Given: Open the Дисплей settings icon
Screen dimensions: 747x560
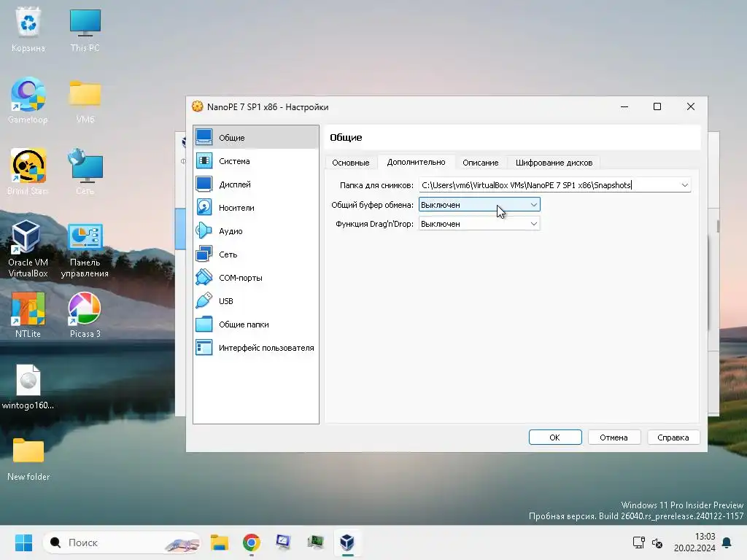Looking at the screenshot, I should [204, 184].
